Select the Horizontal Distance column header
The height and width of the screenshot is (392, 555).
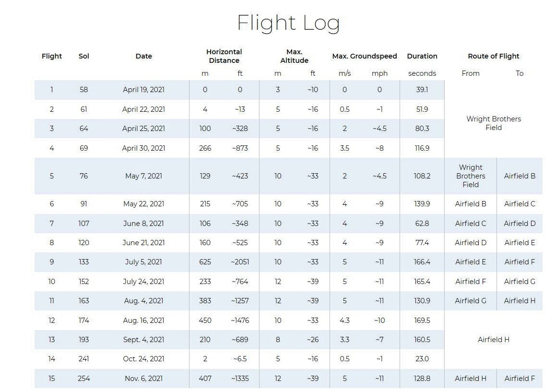coord(224,56)
